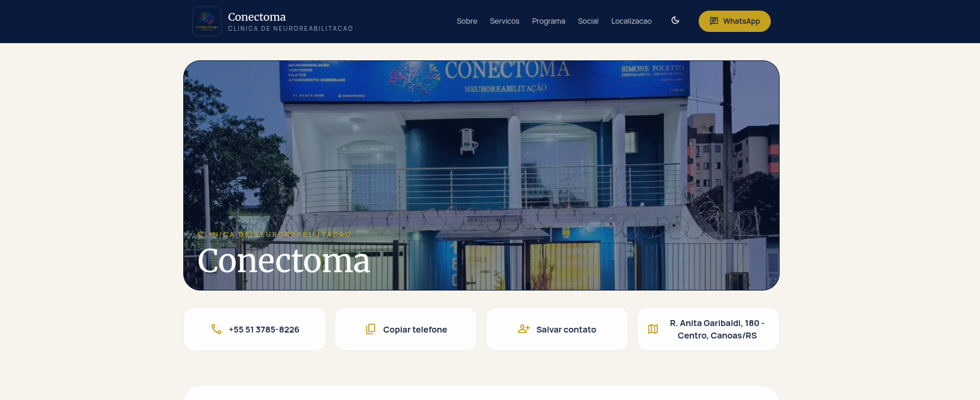The width and height of the screenshot is (980, 400).
Task: Call the number +55 51 3785-8226
Action: [255, 329]
